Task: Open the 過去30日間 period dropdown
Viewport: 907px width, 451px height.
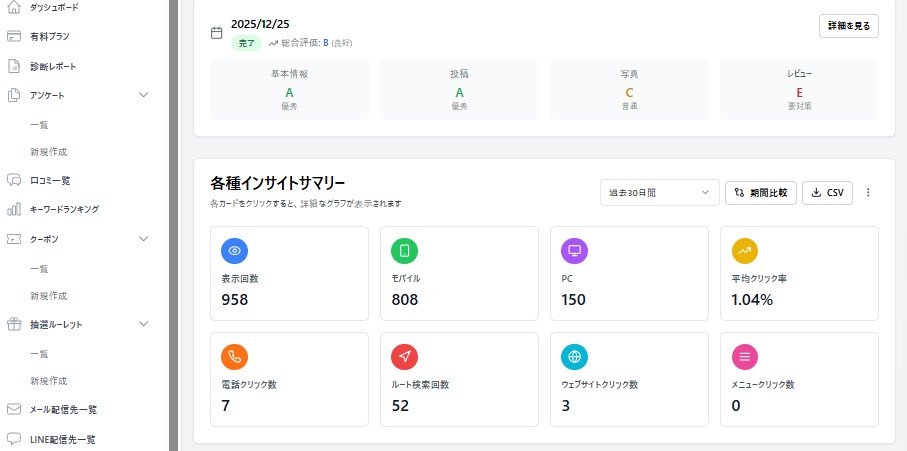Action: tap(659, 193)
